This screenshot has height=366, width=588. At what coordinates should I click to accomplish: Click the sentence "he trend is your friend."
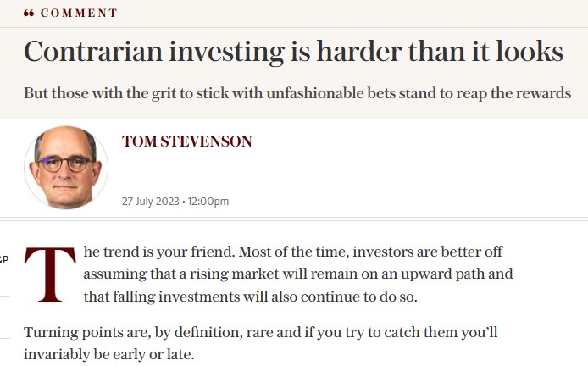(x=159, y=252)
